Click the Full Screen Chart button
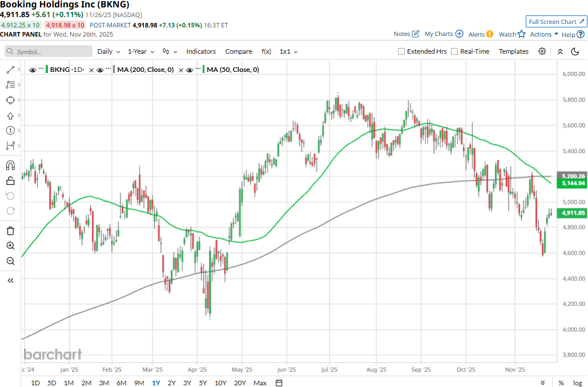Image resolution: width=588 pixels, height=387 pixels. [x=556, y=22]
